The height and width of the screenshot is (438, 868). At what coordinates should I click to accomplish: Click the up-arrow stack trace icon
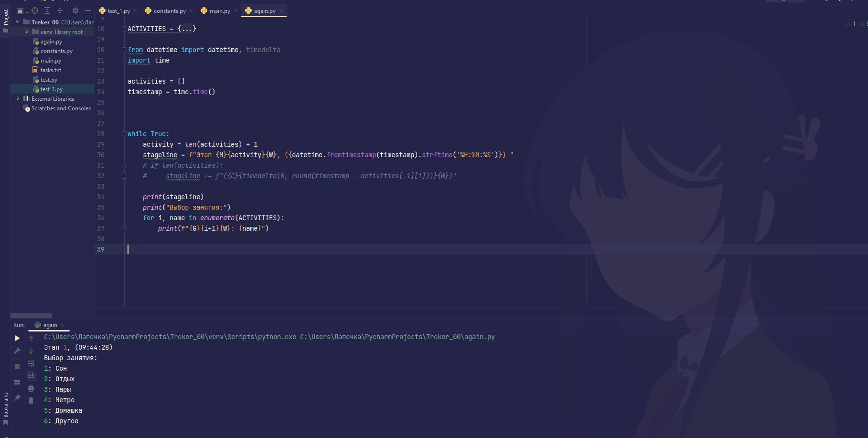coord(31,339)
